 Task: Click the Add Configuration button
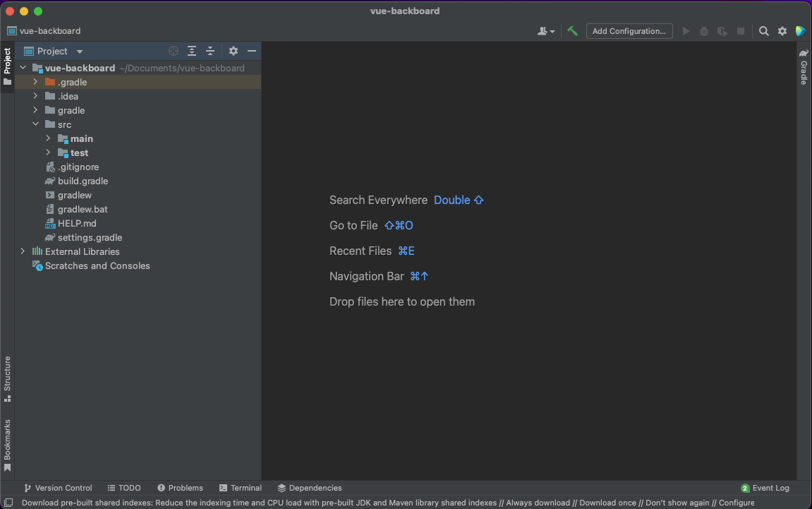pyautogui.click(x=629, y=31)
